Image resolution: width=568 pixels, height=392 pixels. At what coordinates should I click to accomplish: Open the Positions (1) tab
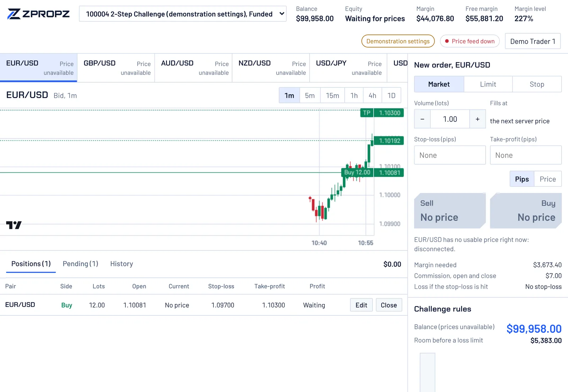(31, 264)
